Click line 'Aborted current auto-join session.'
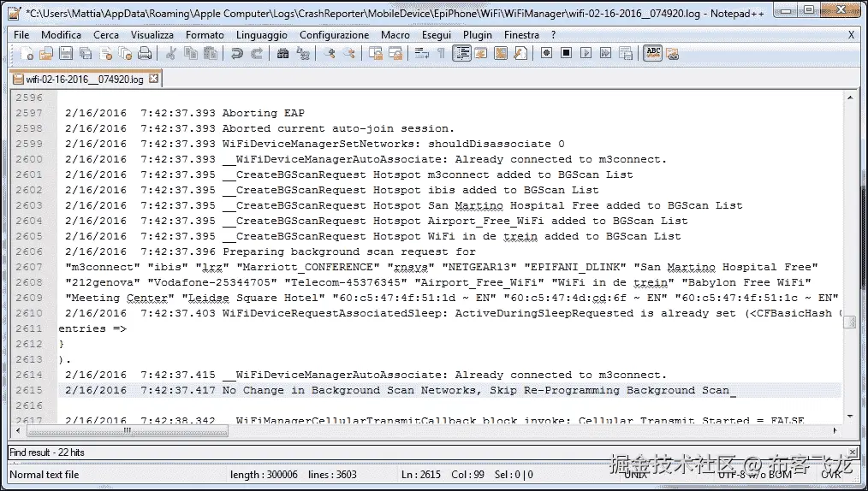Image resolution: width=868 pixels, height=491 pixels. point(259,128)
